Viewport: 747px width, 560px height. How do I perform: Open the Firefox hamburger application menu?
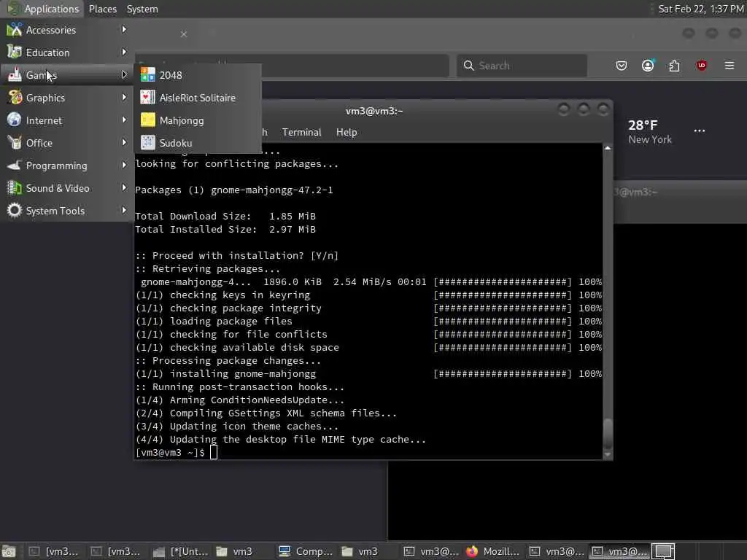tap(729, 65)
